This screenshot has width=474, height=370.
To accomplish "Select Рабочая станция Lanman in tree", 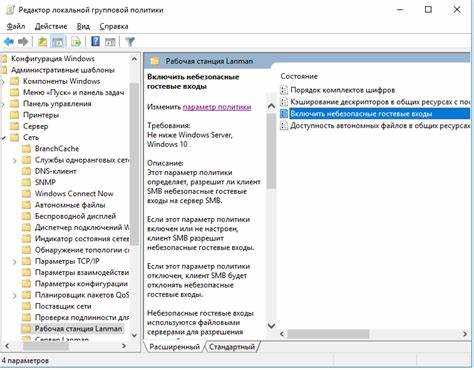I will [78, 329].
